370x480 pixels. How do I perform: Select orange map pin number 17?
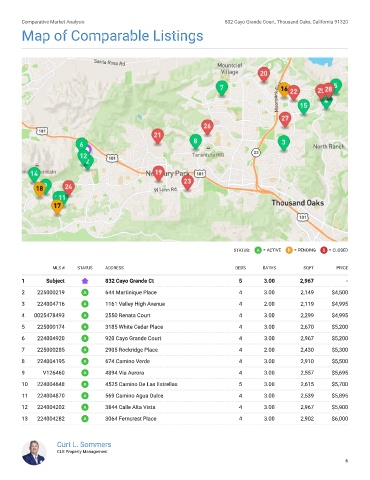(57, 206)
